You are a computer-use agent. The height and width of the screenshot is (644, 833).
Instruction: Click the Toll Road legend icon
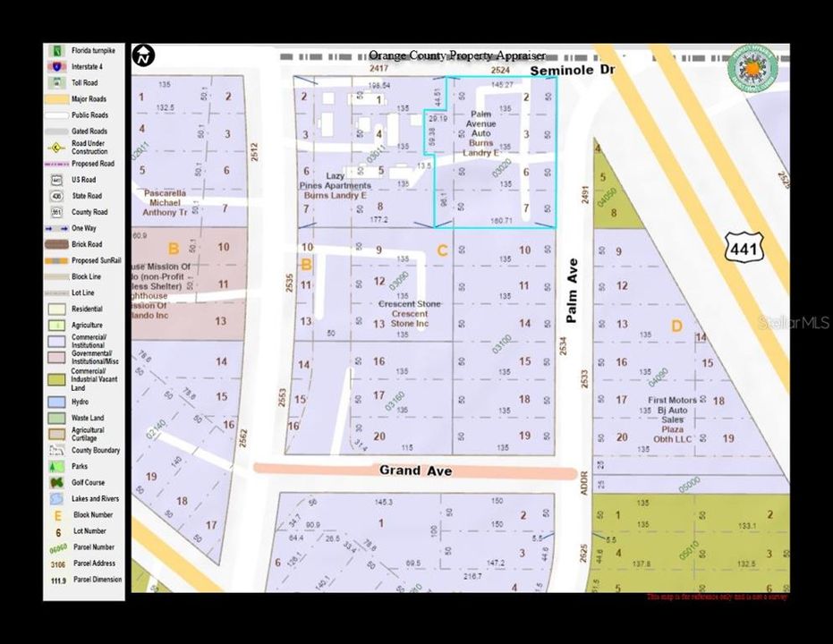coord(57,83)
